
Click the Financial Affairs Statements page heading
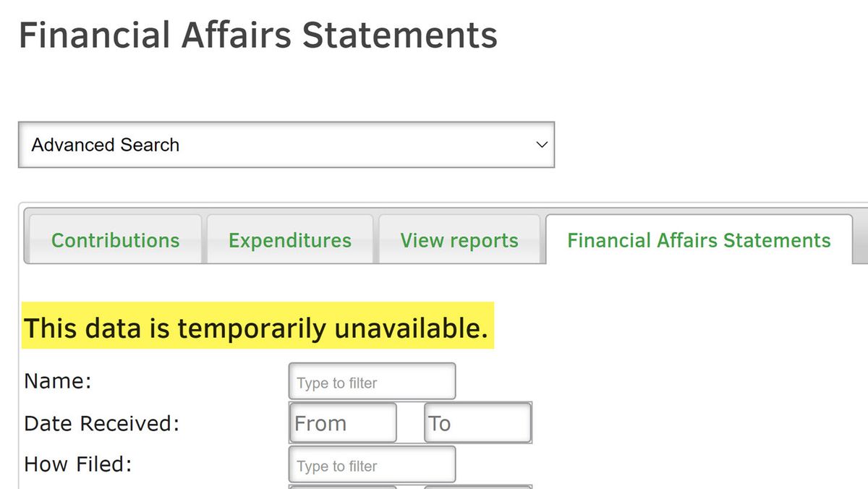click(258, 35)
